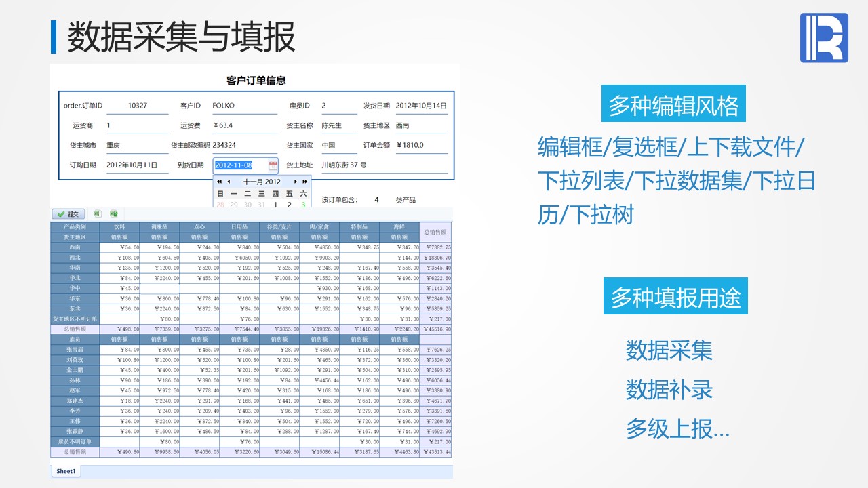Click the 订单ID field showing 10327
The height and width of the screenshot is (488, 868).
[137, 106]
